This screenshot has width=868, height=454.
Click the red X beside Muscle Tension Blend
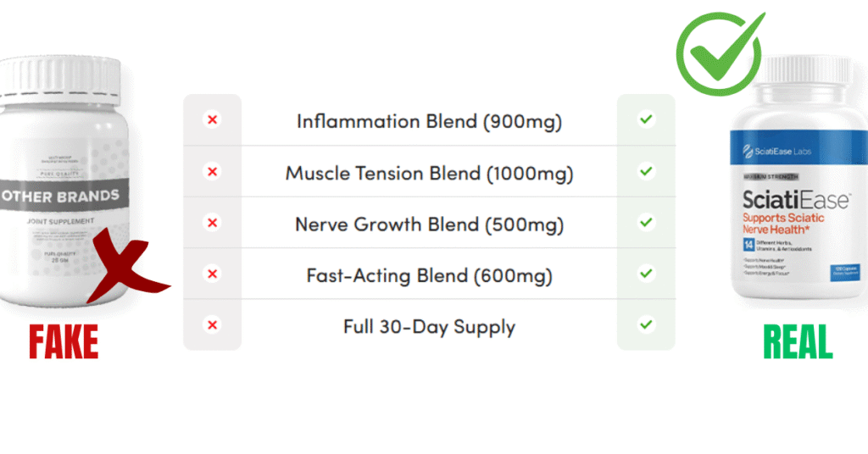click(212, 171)
